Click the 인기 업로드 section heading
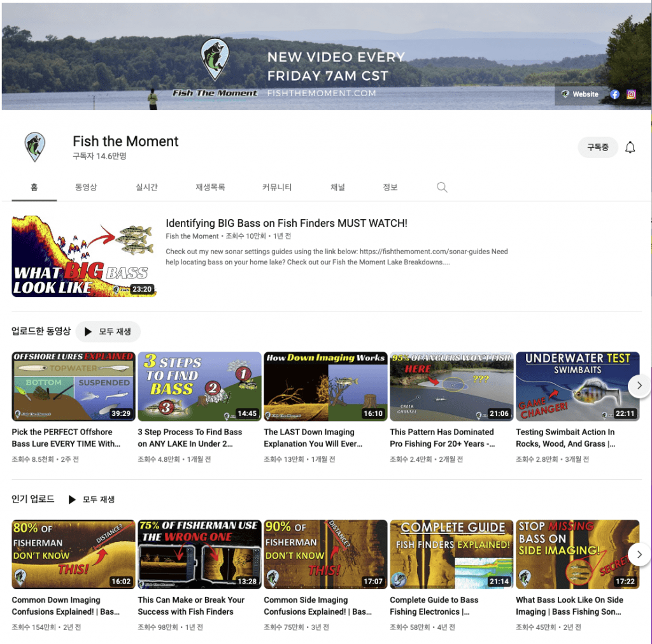 tap(33, 499)
